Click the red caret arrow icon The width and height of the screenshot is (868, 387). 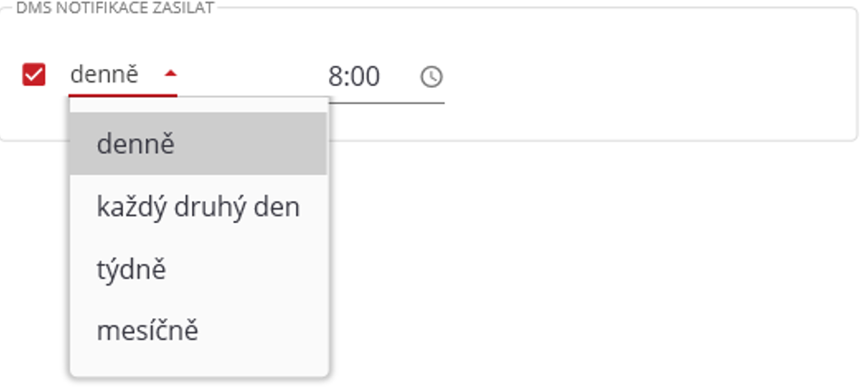[169, 74]
